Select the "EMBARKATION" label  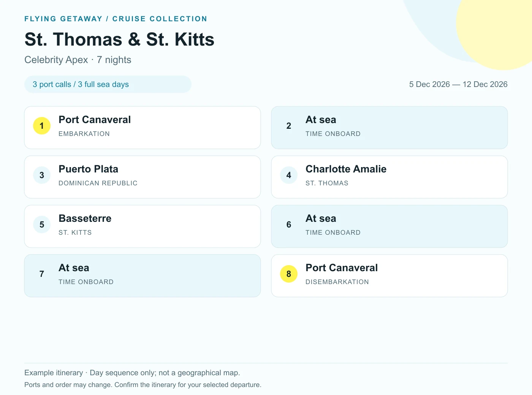coord(84,134)
